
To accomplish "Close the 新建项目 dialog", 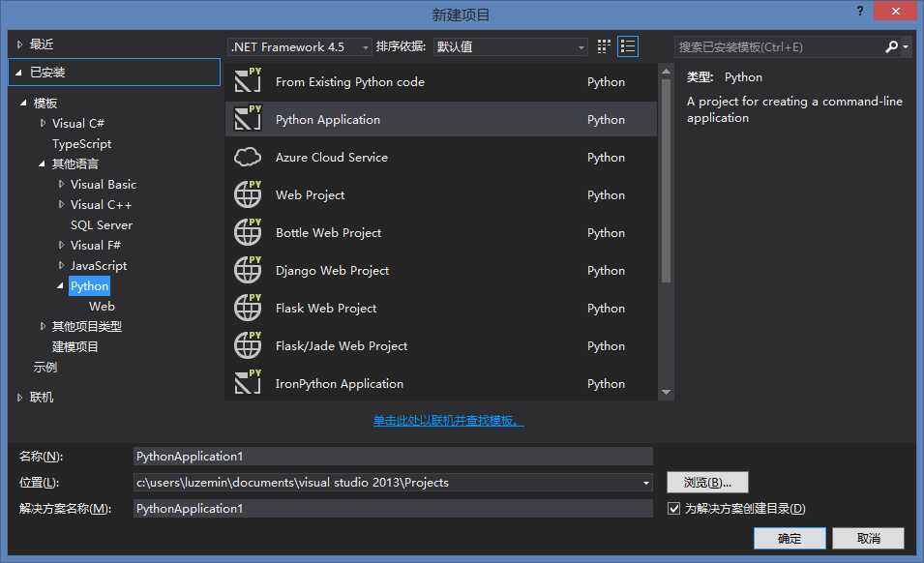I will point(895,11).
